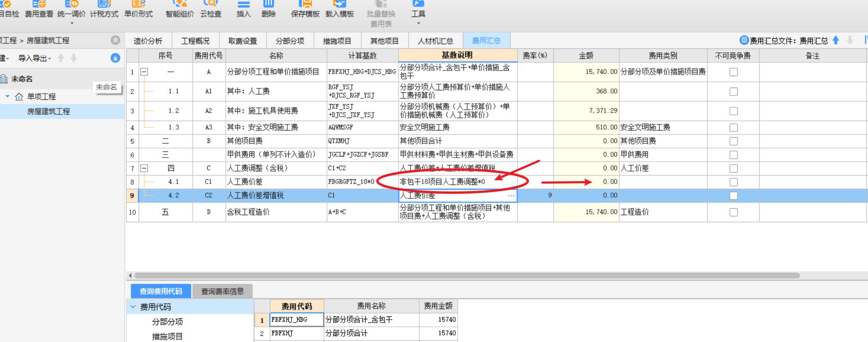Expand the 统一调价 dropdown arrow
The height and width of the screenshot is (342, 868).
pos(72,24)
